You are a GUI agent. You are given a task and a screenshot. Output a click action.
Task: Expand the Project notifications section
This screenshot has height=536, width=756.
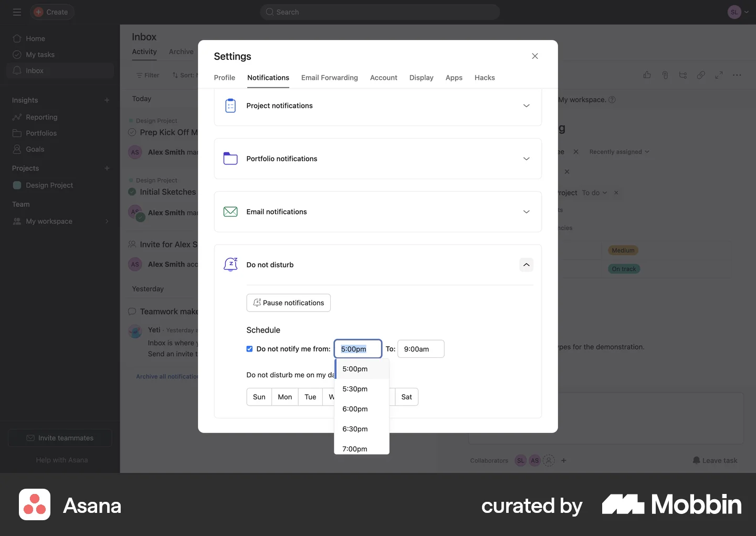[527, 106]
